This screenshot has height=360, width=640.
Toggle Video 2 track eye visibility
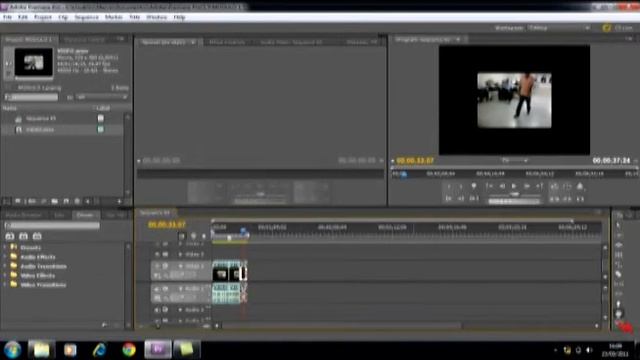[x=157, y=254]
